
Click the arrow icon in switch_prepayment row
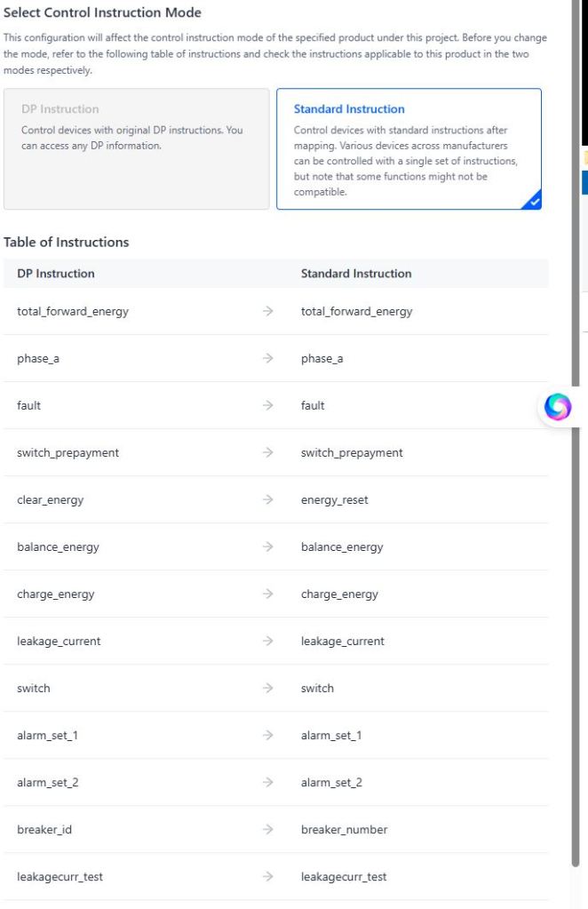point(268,453)
